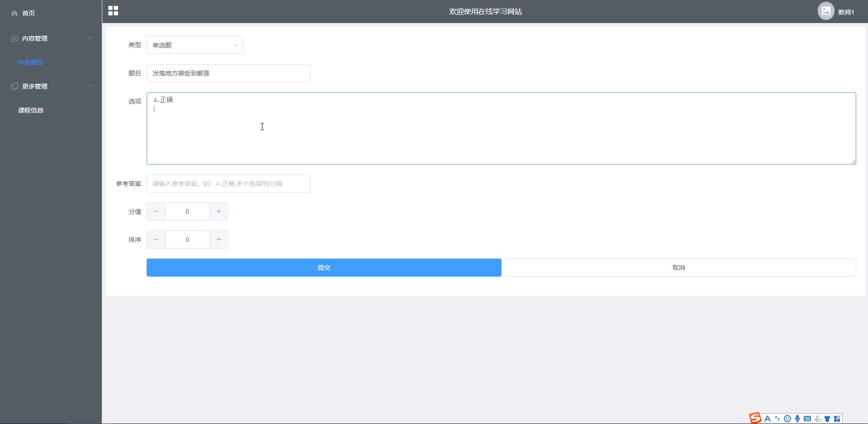Collapse the 内容管理 menu arrow

pyautogui.click(x=90, y=38)
